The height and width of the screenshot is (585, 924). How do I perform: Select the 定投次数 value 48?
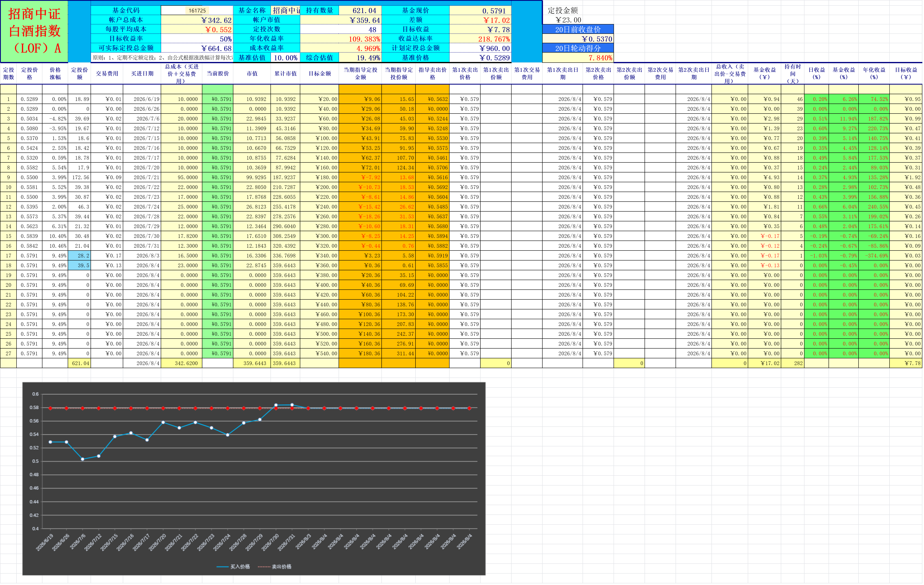tap(341, 30)
